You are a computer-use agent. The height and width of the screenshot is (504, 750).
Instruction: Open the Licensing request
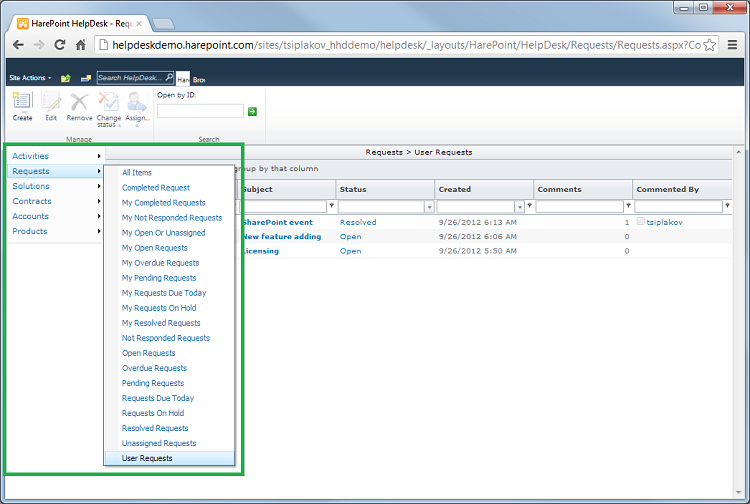[260, 251]
